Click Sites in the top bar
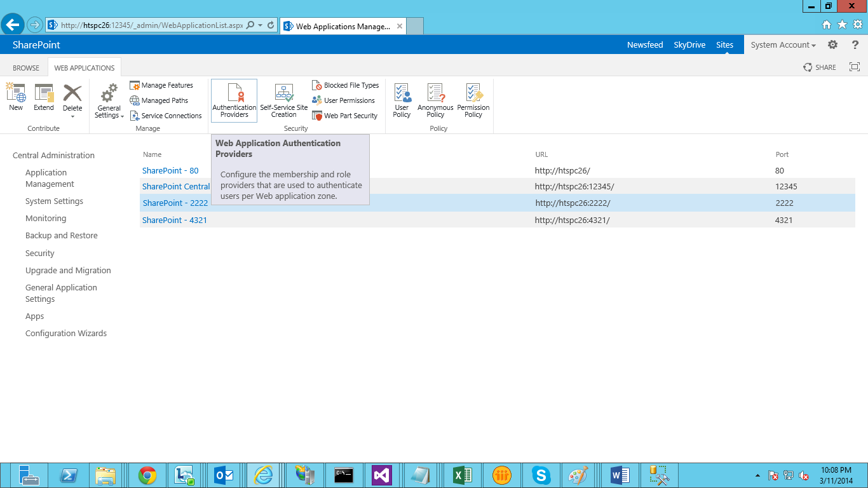868x488 pixels. click(x=724, y=44)
